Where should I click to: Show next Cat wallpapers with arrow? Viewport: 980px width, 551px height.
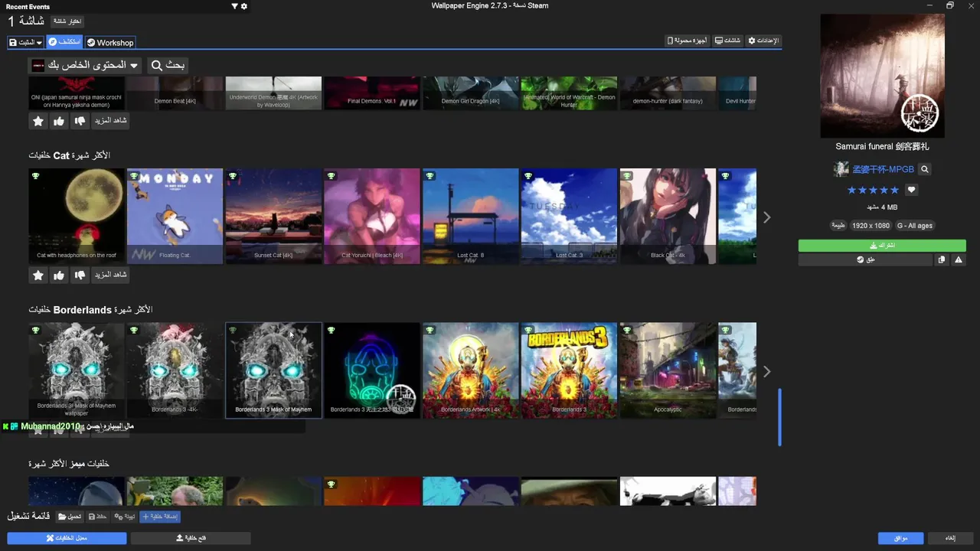766,217
